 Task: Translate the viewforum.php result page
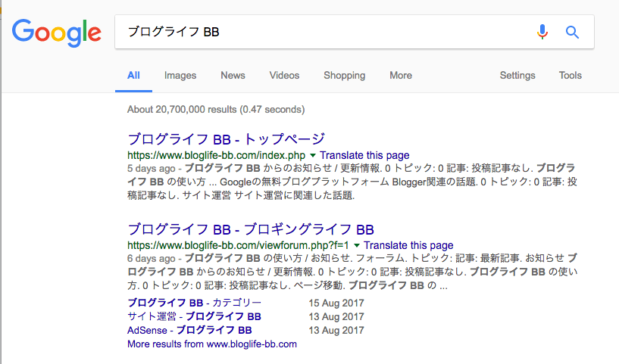tap(408, 245)
